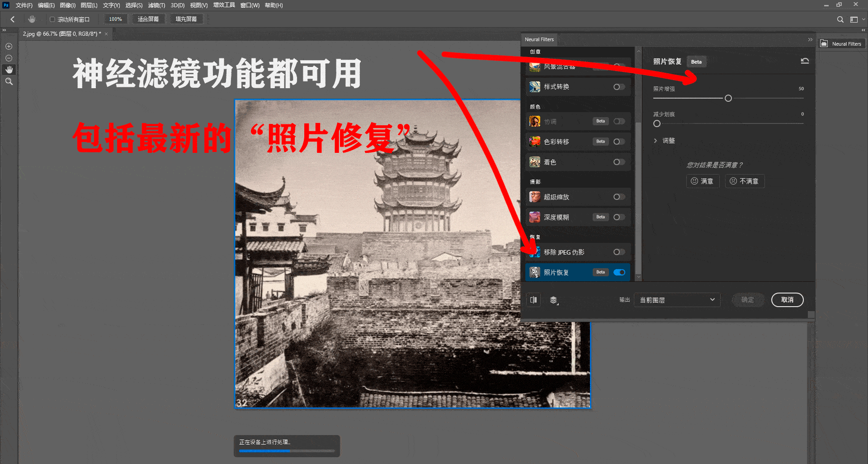Click the 满意 satisfaction feedback button
Viewport: 868px width, 464px height.
703,181
